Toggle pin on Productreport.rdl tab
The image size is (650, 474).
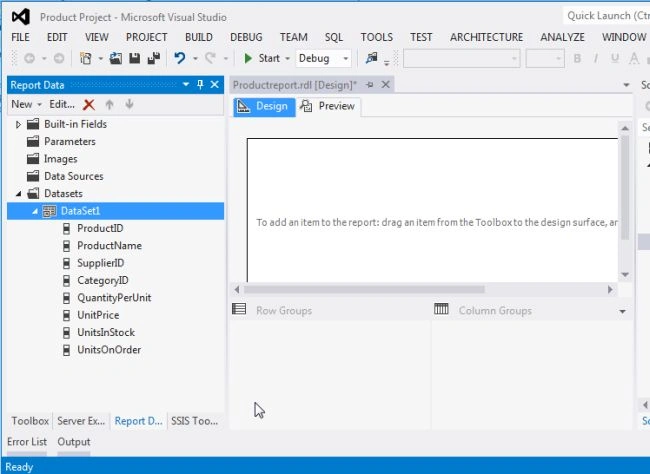pos(370,85)
